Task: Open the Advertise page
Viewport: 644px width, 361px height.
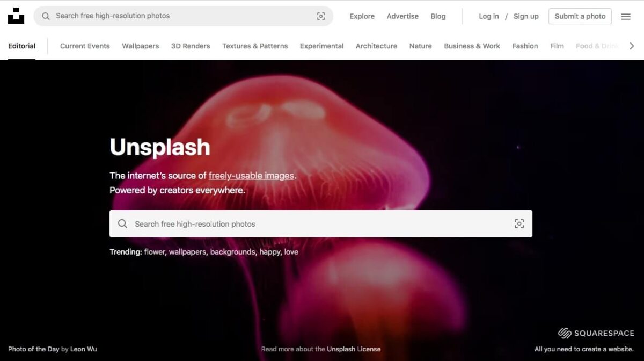Action: tap(402, 16)
